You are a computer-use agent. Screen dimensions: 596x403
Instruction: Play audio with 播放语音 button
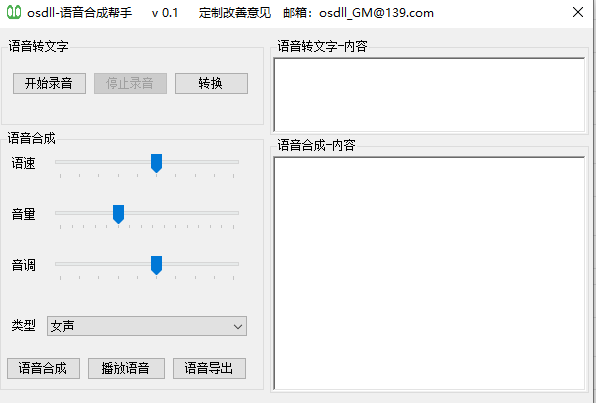[126, 368]
